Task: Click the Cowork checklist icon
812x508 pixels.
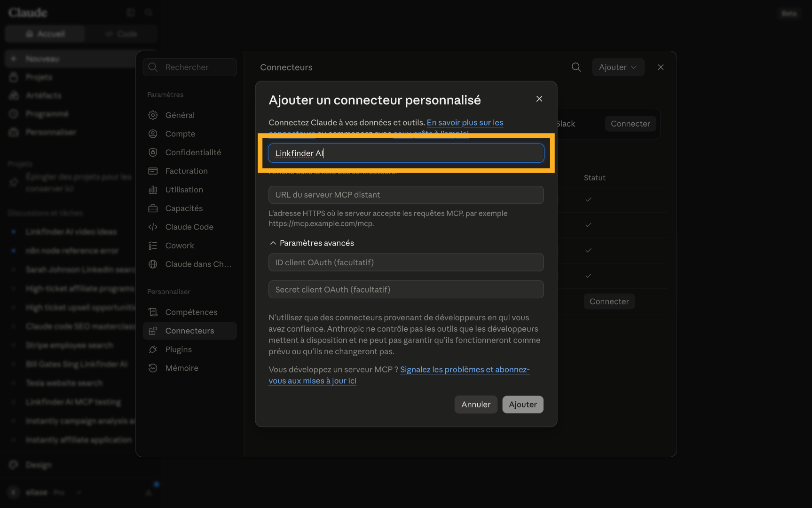Action: point(153,246)
